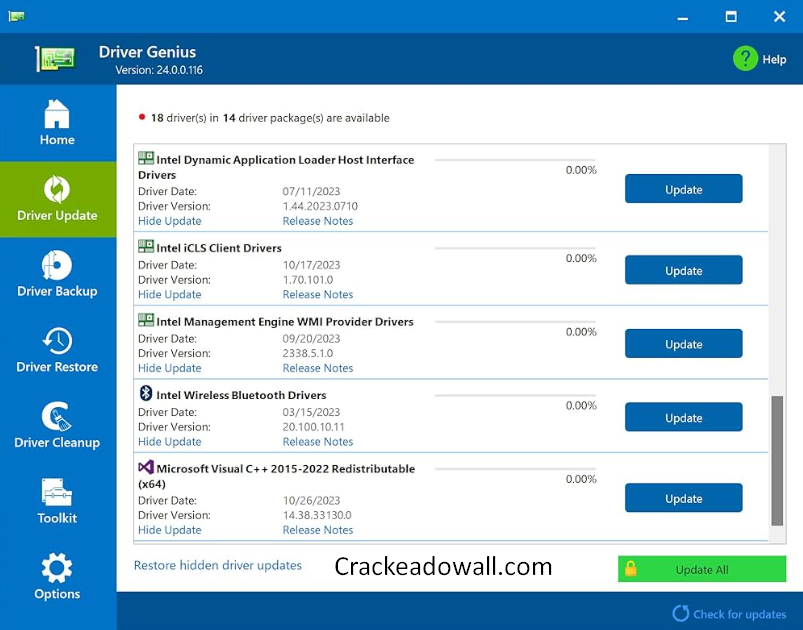Screen dimensions: 803x630
Task: Switch to the Driver Update tab
Action: pyautogui.click(x=57, y=198)
